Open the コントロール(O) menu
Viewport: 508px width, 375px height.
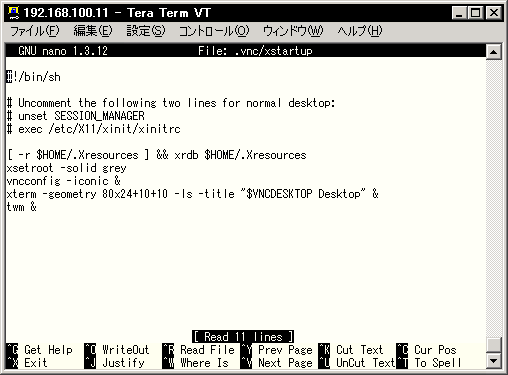click(x=214, y=31)
